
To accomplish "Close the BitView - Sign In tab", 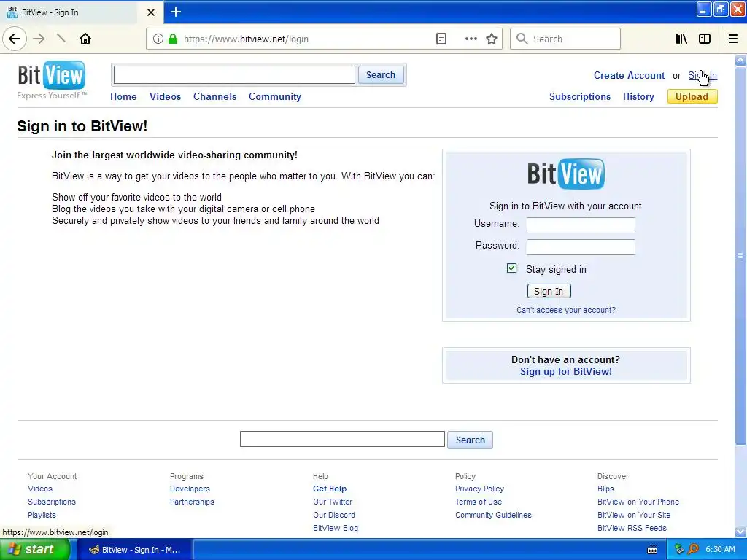I will point(151,12).
